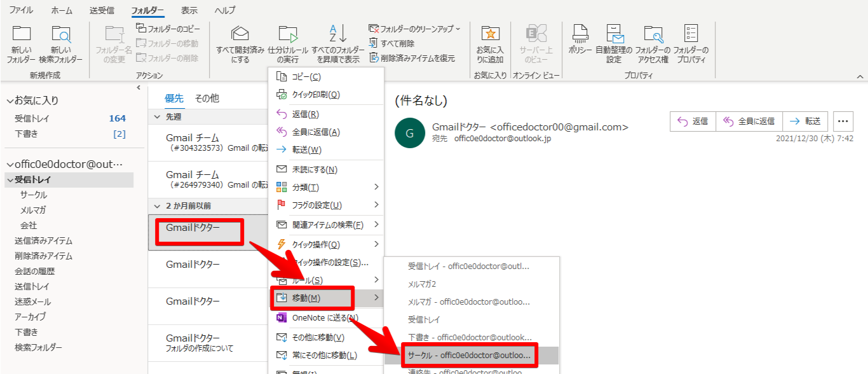The height and width of the screenshot is (374, 868).
Task: Recover deleted items (削除済みアイテムを復元)
Action: (412, 58)
